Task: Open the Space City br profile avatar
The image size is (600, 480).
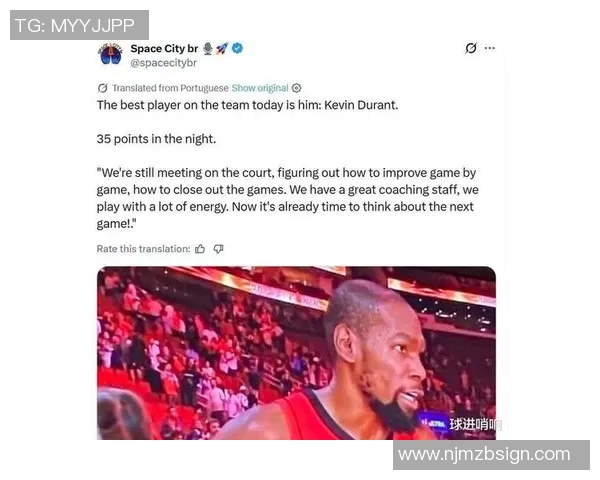Action: point(110,54)
